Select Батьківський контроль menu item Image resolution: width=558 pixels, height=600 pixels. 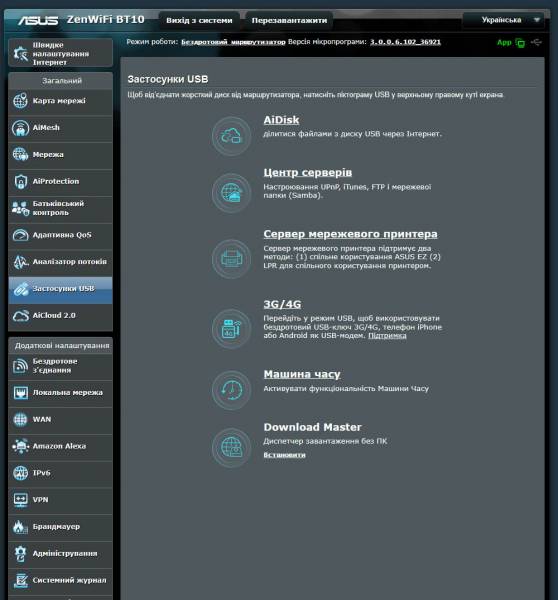coord(60,208)
